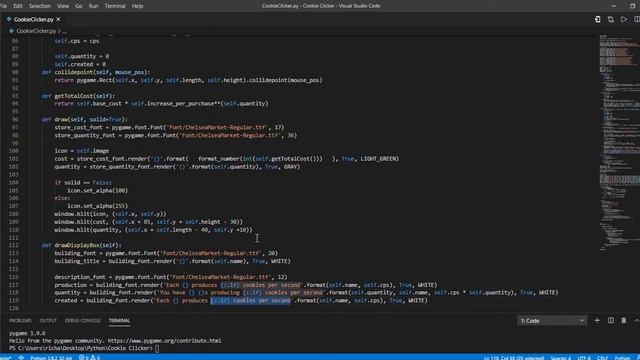Screen dimensions: 640x360
Task: Click 'icon.set_alpha(100)' on line 105
Action: [x=98, y=190]
